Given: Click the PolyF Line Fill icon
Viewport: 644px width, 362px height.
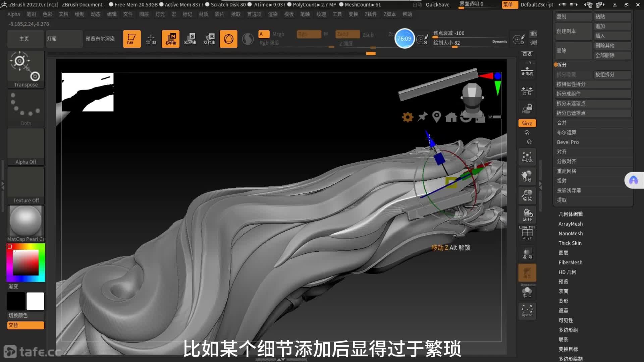Looking at the screenshot, I should click(x=527, y=233).
